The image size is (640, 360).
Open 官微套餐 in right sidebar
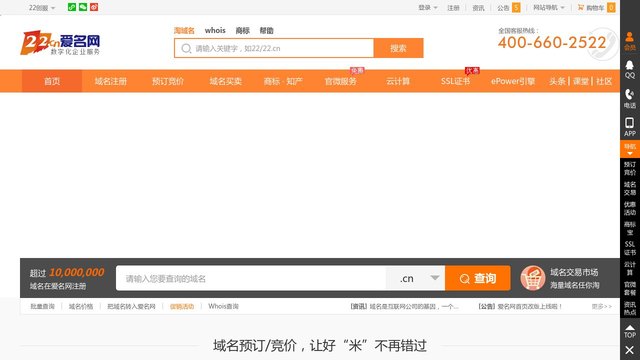point(630,288)
